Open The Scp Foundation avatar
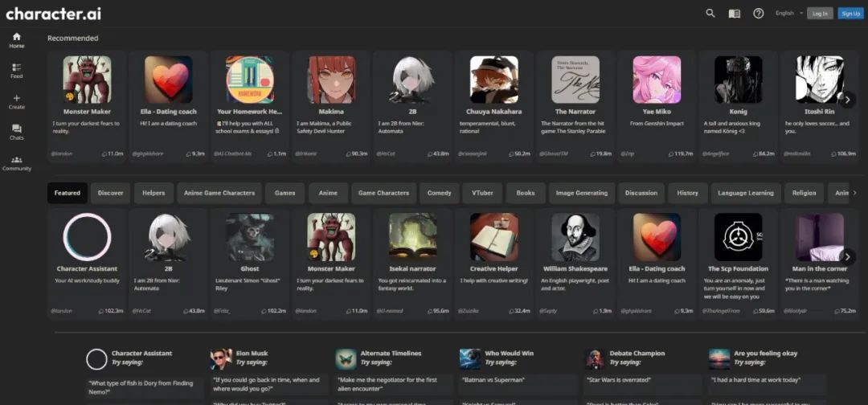Screen dimensions: 868x405 pyautogui.click(x=738, y=237)
